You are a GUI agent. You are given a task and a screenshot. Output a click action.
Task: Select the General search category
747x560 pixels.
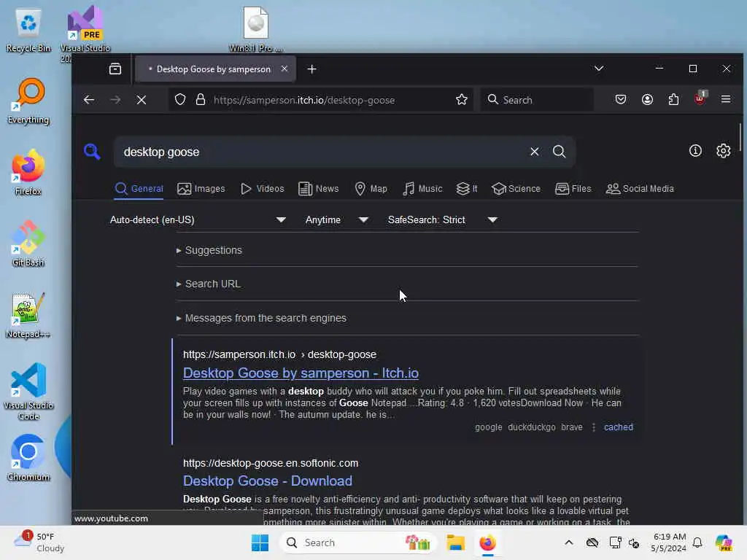click(139, 189)
